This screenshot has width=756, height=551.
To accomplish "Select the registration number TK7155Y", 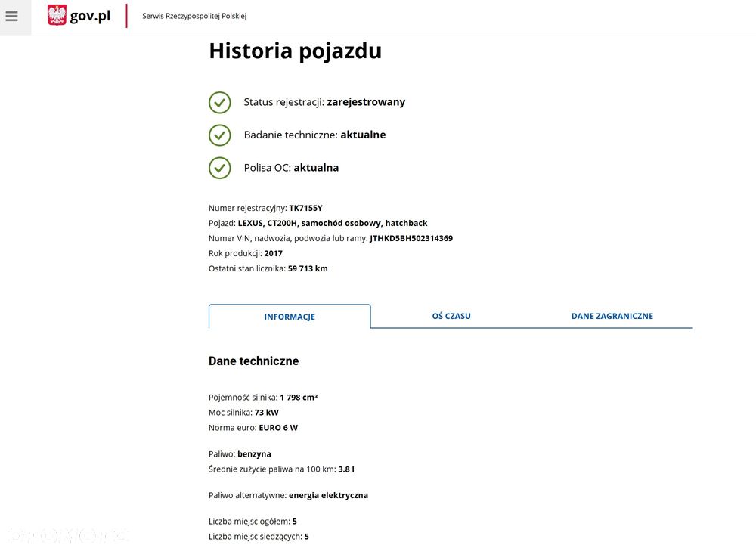I will coord(305,208).
